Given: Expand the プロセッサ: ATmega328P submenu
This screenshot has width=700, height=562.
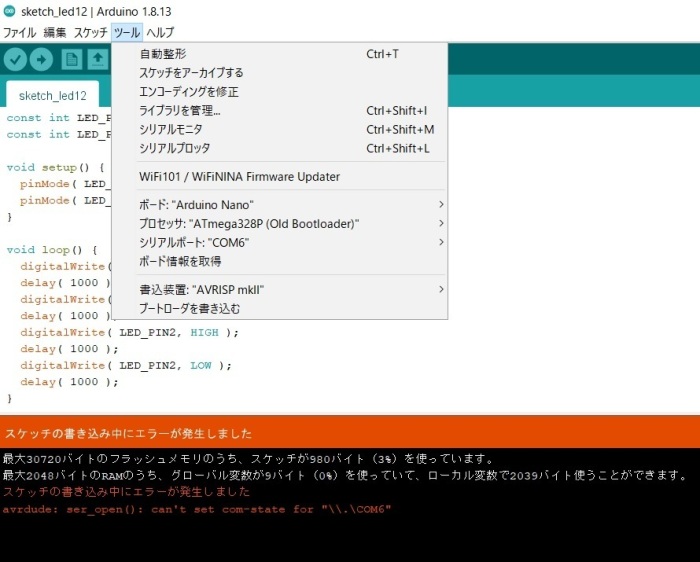Looking at the screenshot, I should pyautogui.click(x=280, y=224).
